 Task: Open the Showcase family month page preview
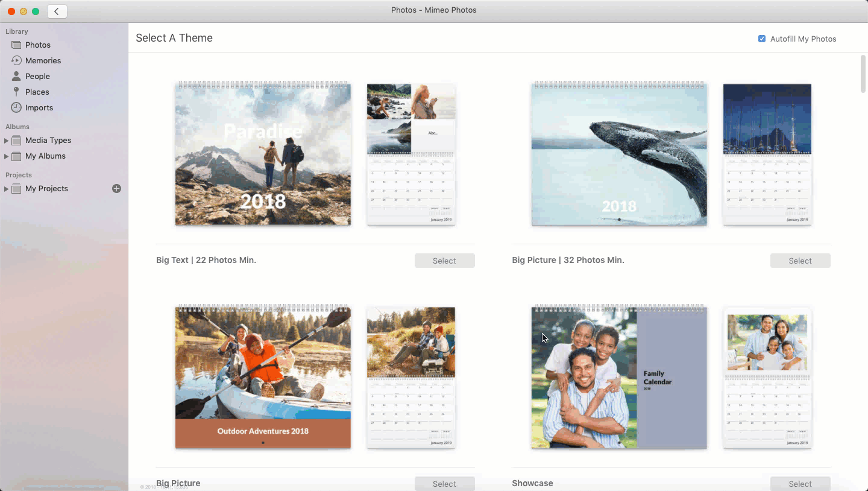tap(767, 377)
